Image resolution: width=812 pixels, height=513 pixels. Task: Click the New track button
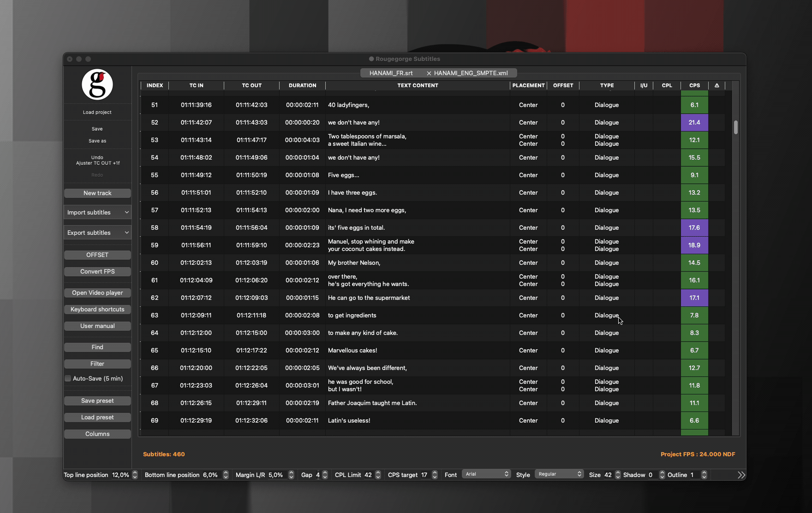[x=97, y=193]
